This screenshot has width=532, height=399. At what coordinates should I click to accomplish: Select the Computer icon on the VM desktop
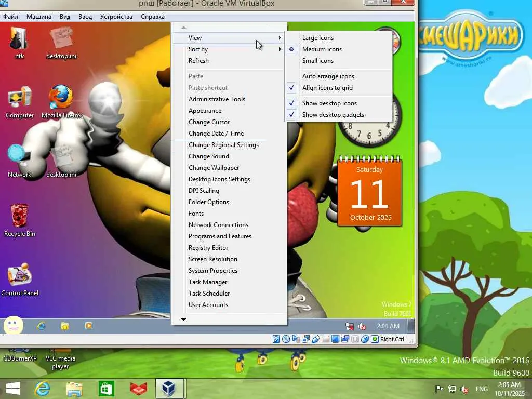point(20,102)
